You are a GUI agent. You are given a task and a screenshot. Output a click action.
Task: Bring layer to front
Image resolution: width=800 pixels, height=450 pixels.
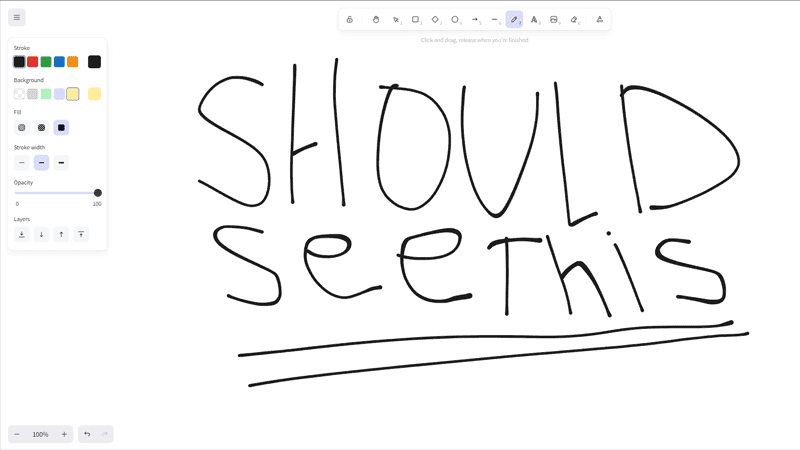(x=81, y=235)
